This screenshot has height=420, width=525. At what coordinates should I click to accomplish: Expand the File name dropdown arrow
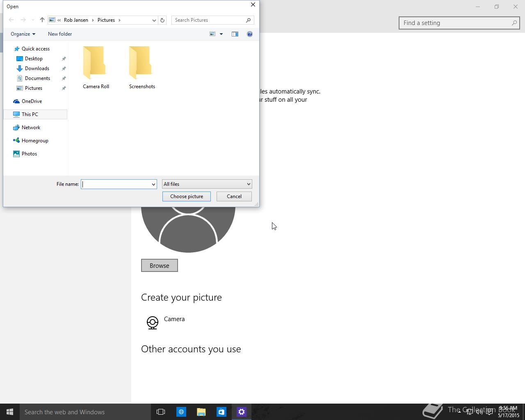coord(153,184)
